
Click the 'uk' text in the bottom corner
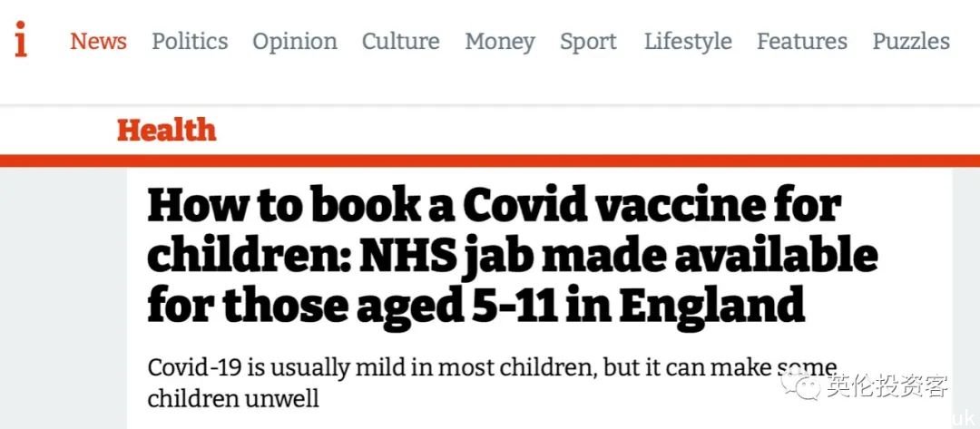click(963, 416)
